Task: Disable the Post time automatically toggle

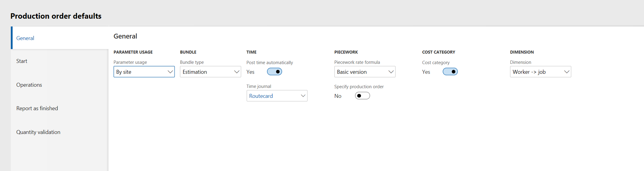Action: [274, 72]
